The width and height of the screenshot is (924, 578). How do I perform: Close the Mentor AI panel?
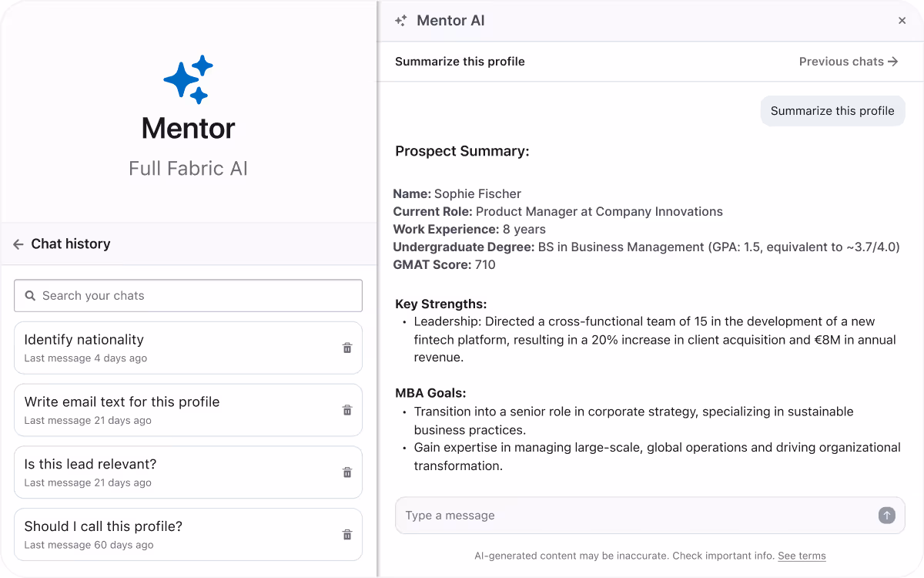click(902, 20)
